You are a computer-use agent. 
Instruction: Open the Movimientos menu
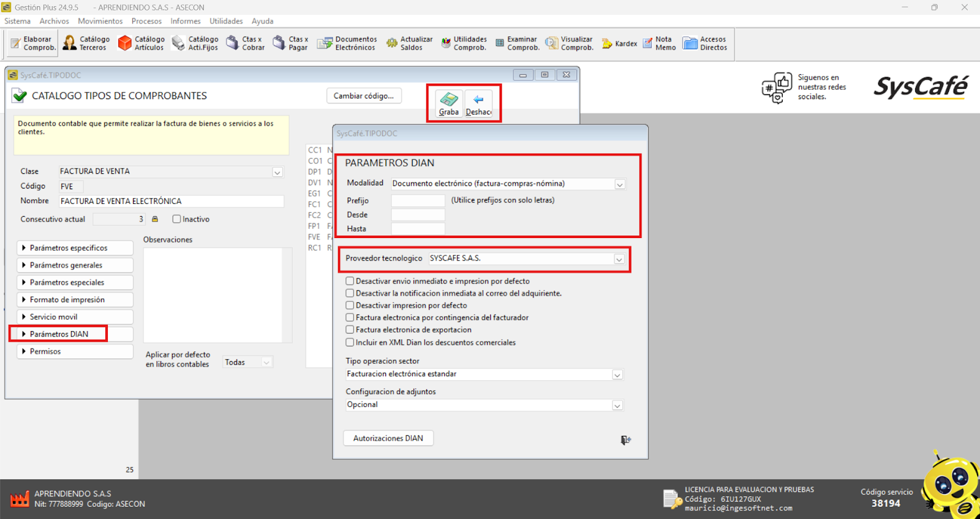click(x=100, y=21)
